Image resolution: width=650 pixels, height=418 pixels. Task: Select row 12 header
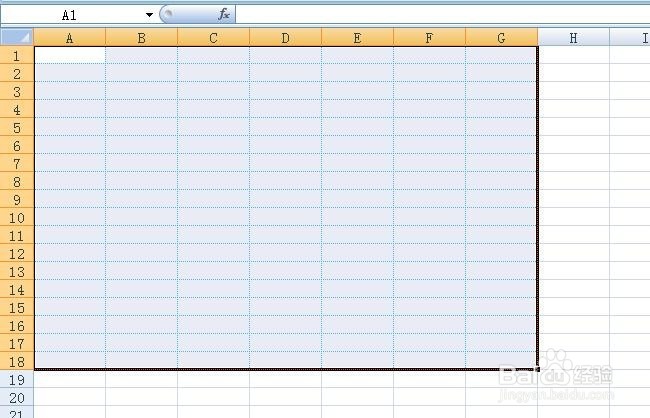tap(17, 253)
